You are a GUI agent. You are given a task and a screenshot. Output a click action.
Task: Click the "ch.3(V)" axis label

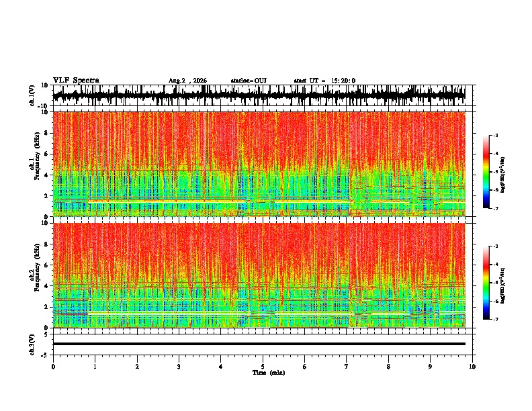[32, 345]
